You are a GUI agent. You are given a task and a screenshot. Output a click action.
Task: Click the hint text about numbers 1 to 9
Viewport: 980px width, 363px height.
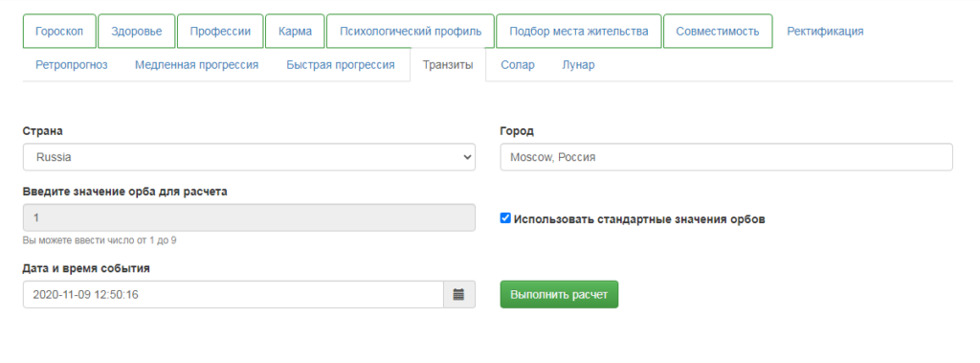(x=100, y=239)
